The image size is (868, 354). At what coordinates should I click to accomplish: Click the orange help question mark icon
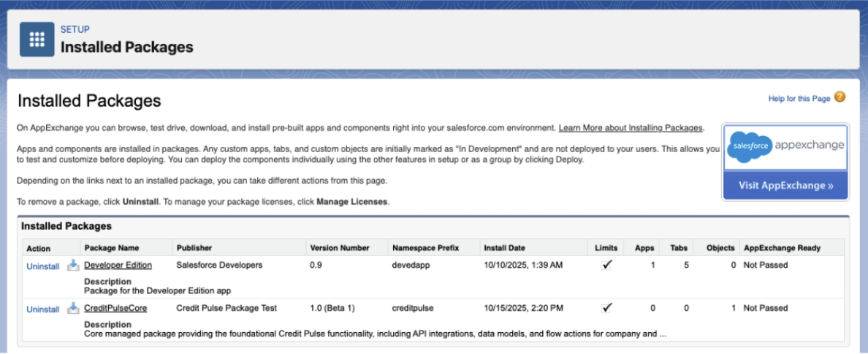point(840,97)
